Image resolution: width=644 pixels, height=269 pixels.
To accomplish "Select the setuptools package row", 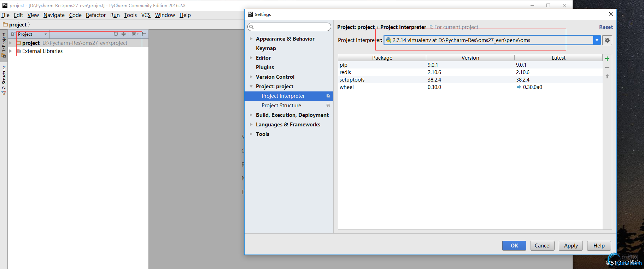I will point(470,80).
